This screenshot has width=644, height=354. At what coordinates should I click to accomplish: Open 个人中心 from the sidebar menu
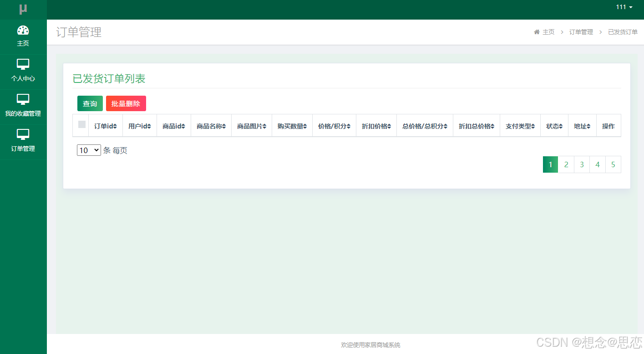point(23,72)
